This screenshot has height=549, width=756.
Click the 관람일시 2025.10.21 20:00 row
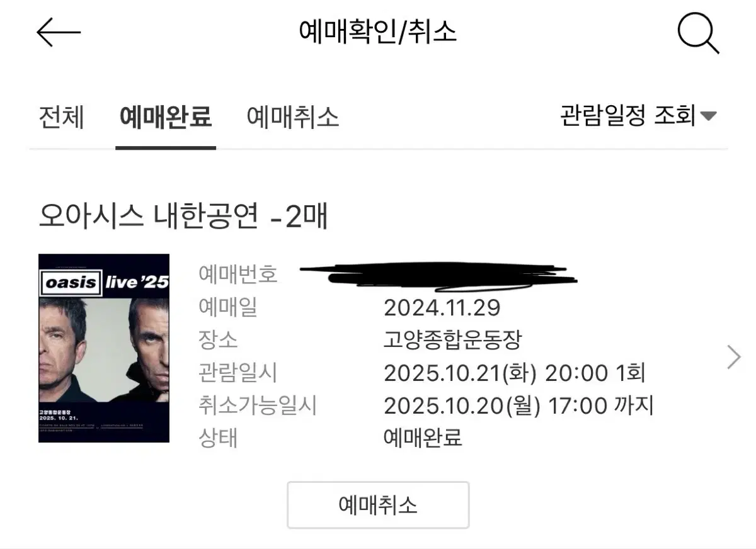coord(422,373)
